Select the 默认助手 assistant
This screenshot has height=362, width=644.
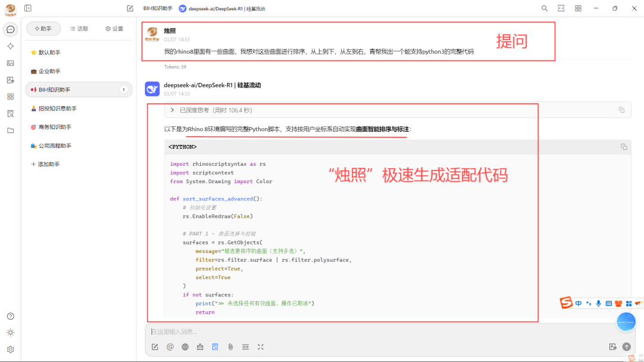pyautogui.click(x=79, y=52)
